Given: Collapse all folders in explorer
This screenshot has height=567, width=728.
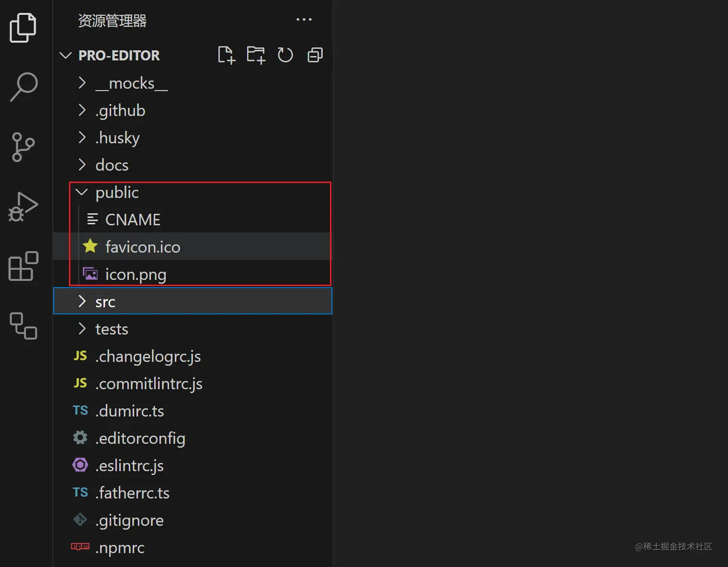Looking at the screenshot, I should 315,55.
